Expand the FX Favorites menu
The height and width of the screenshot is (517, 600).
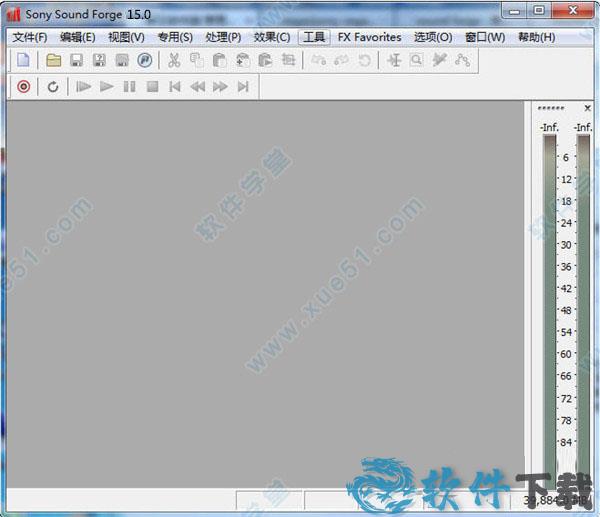tap(369, 37)
